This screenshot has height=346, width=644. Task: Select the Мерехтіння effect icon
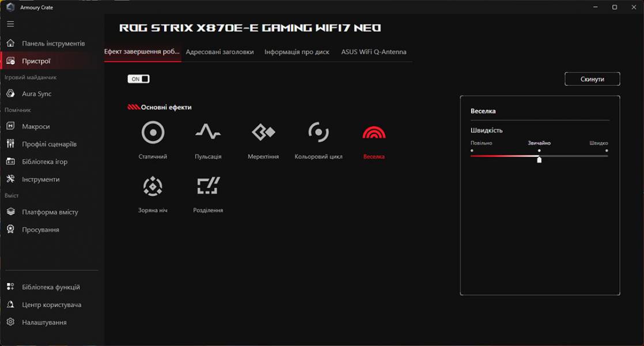coord(263,132)
